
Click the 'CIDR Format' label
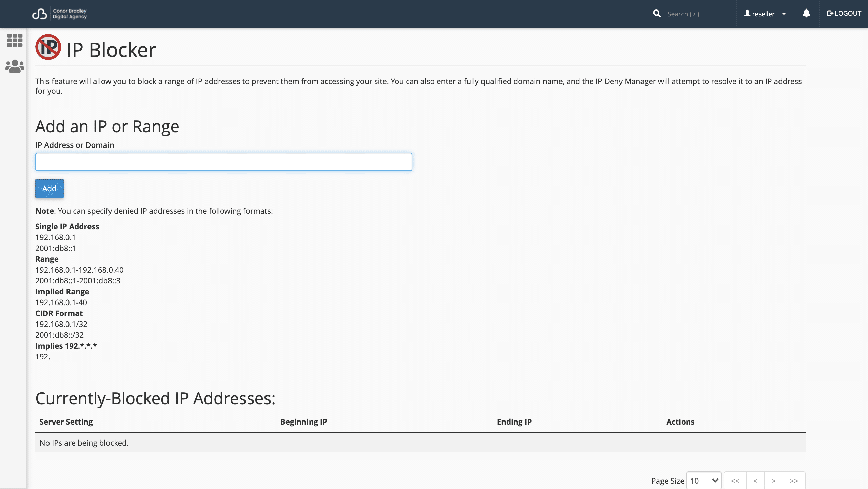pos(59,313)
